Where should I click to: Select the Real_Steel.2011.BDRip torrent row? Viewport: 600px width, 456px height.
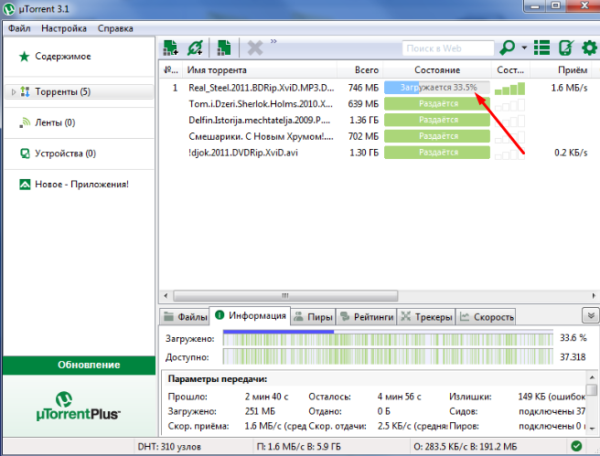377,88
